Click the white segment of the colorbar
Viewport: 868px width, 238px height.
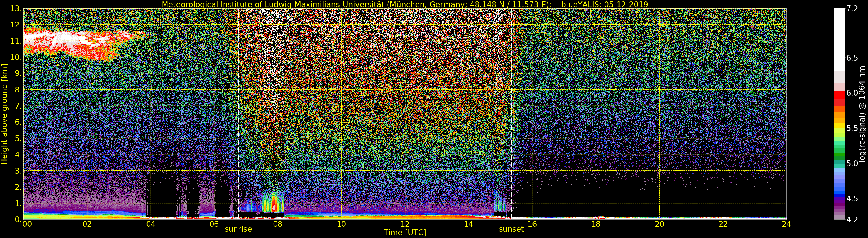pyautogui.click(x=839, y=40)
